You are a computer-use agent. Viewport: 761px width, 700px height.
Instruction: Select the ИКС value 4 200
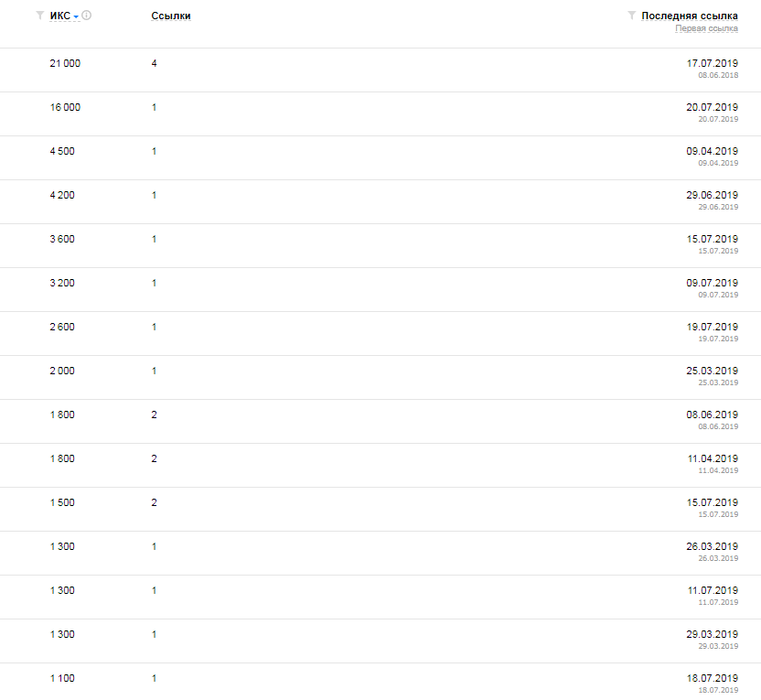tap(62, 195)
